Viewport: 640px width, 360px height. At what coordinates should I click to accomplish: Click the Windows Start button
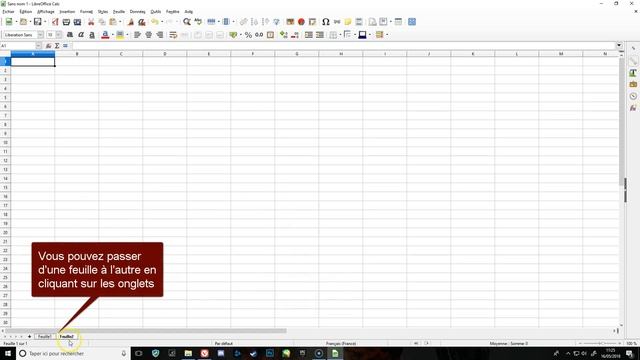click(x=7, y=353)
